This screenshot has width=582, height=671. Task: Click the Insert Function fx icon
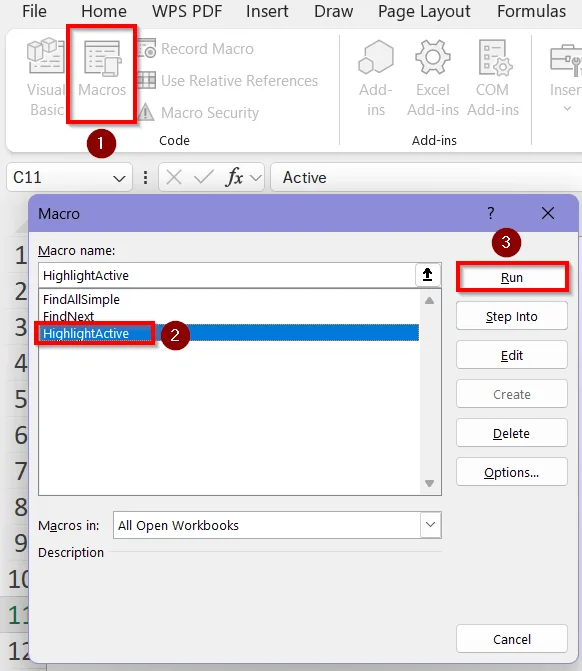tap(235, 177)
